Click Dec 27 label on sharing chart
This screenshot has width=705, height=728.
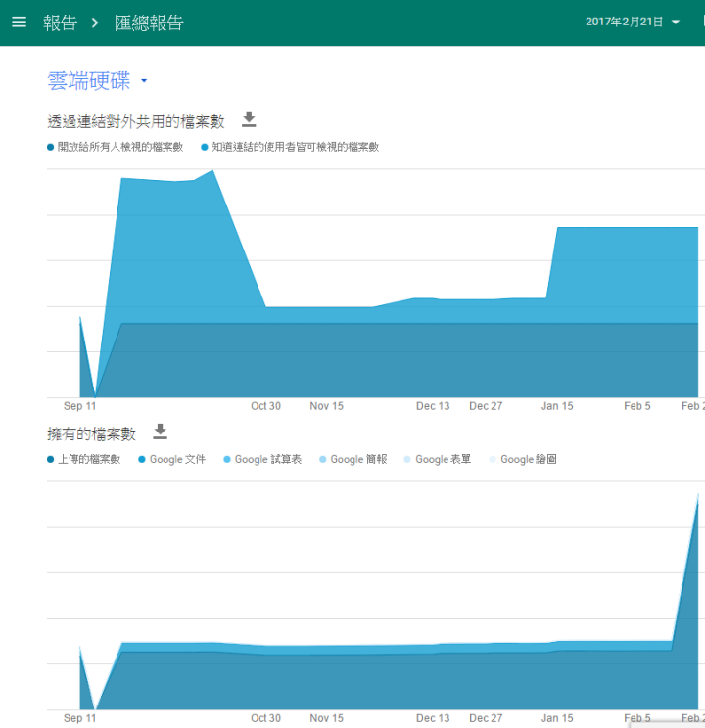[486, 406]
